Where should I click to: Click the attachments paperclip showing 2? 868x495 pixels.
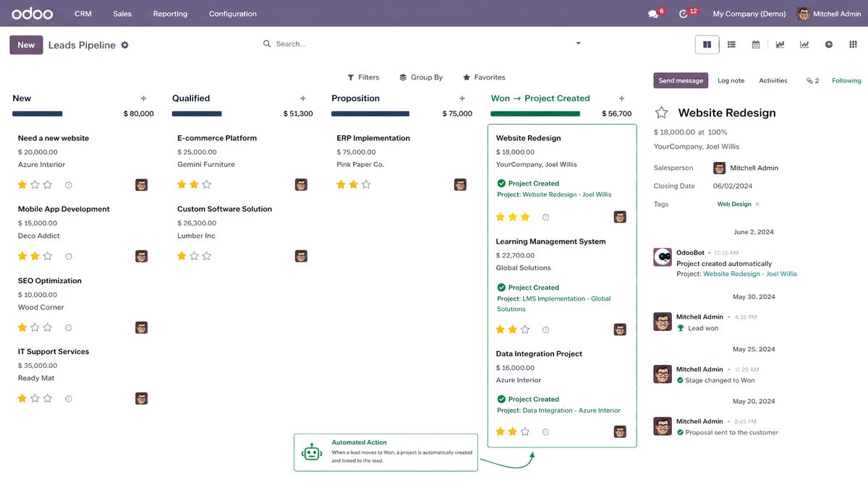point(813,81)
